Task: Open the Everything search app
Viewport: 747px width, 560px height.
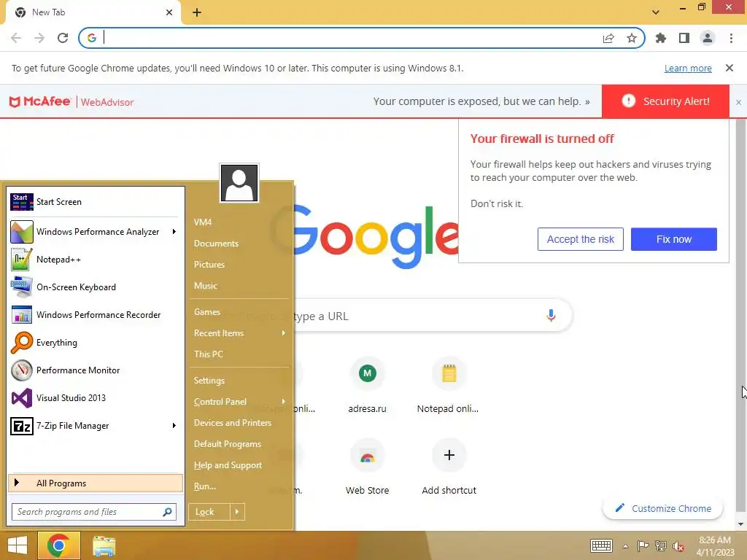Action: (x=96, y=343)
